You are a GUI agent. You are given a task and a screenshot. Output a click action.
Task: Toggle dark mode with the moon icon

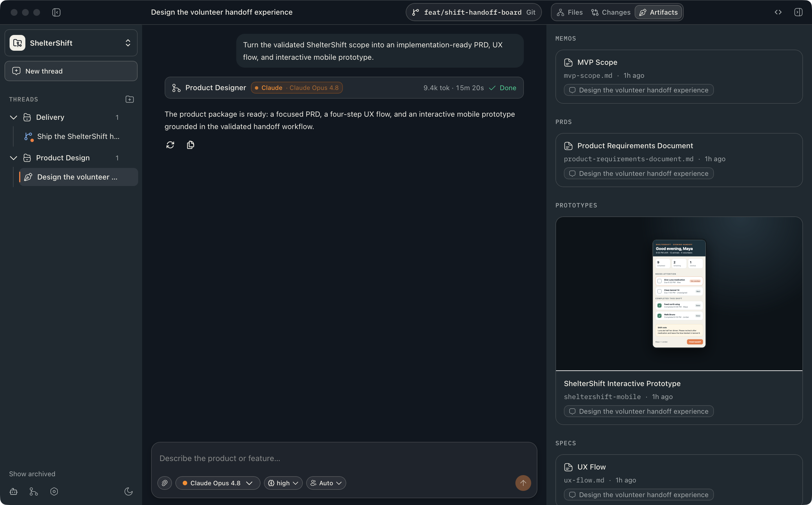coord(129,492)
